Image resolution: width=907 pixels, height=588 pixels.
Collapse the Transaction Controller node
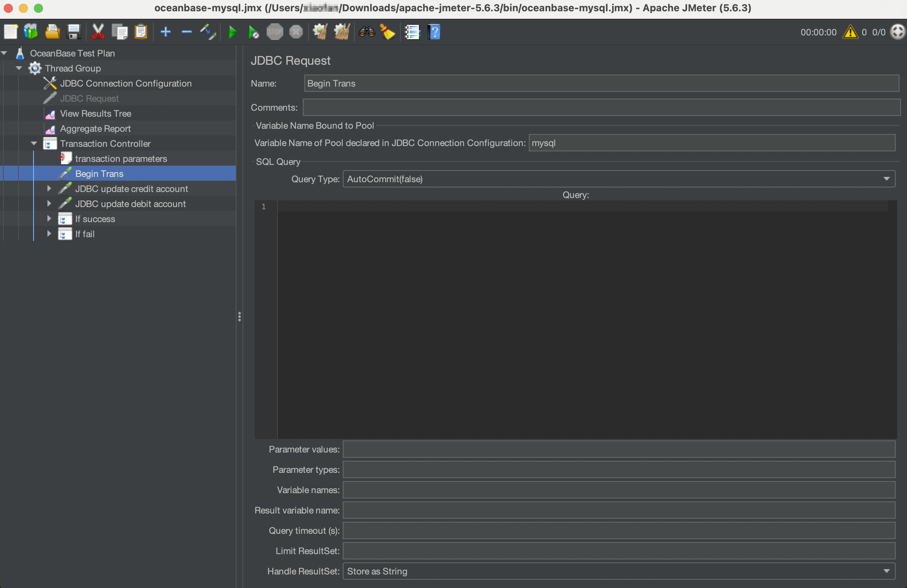pyautogui.click(x=34, y=143)
